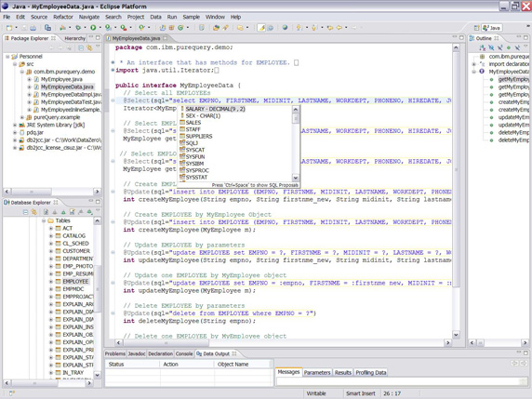Image resolution: width=532 pixels, height=399 pixels.
Task: Open the Parameters tab in Data Output
Action: 317,373
